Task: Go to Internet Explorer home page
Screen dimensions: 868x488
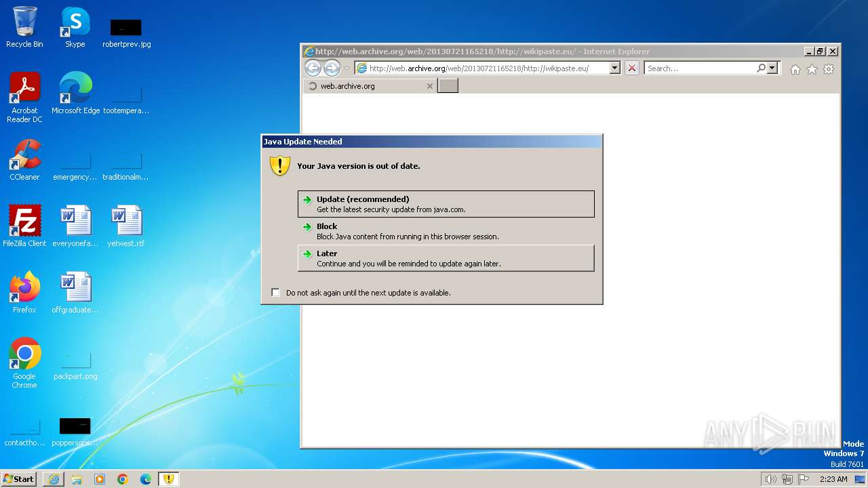Action: [x=795, y=69]
